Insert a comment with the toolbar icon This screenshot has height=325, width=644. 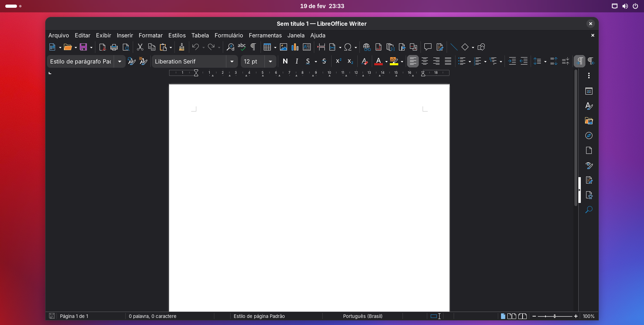[428, 47]
